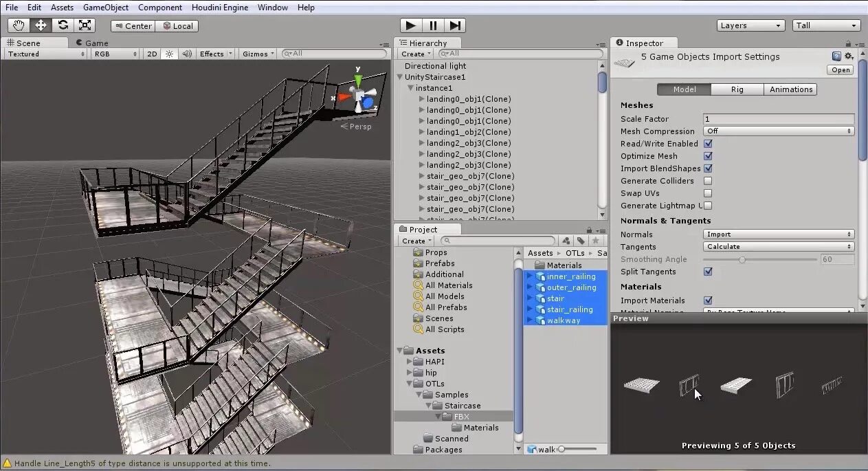The image size is (868, 471).
Task: Activate the Move tool
Action: [x=41, y=25]
